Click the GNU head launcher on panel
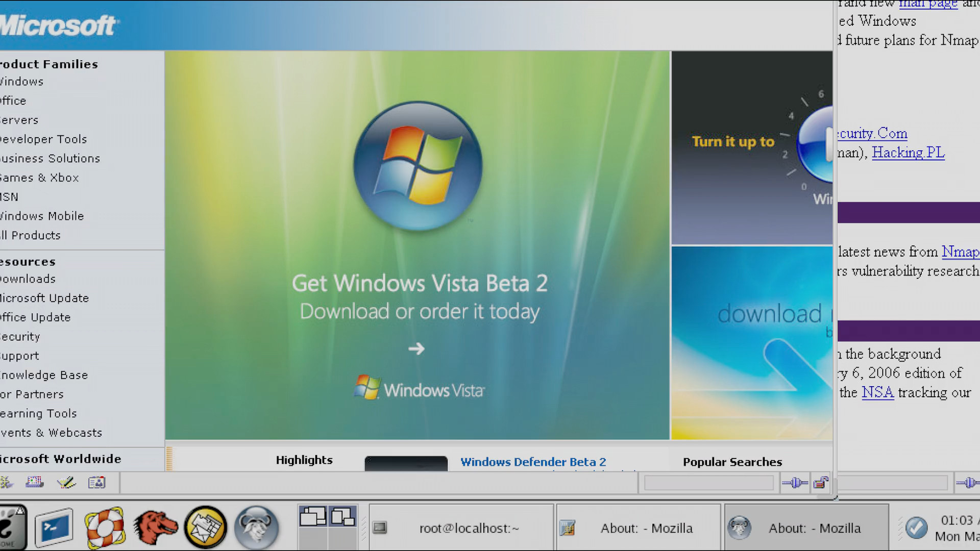Viewport: 980px width, 551px height. [x=256, y=527]
